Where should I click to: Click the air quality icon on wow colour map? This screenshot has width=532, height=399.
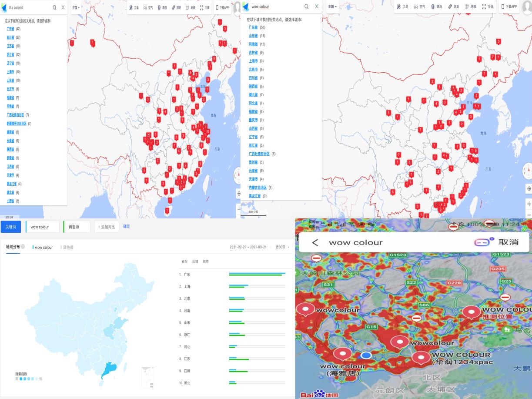(x=418, y=7)
